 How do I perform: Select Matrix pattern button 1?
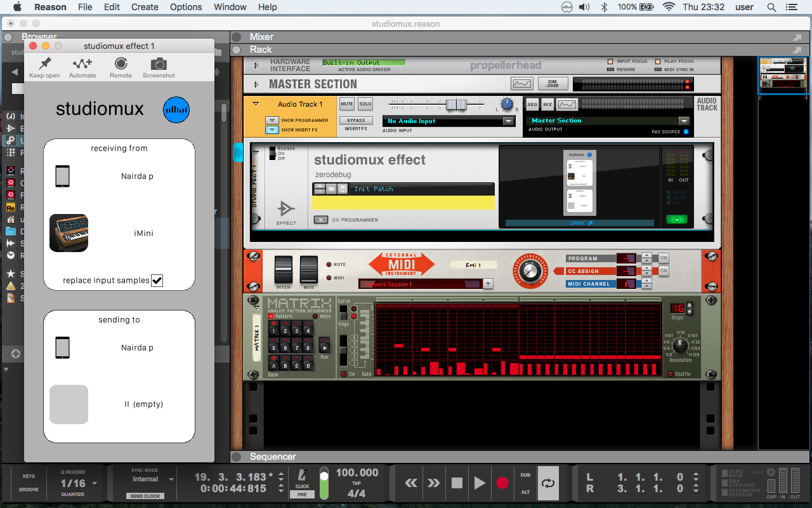point(274,330)
